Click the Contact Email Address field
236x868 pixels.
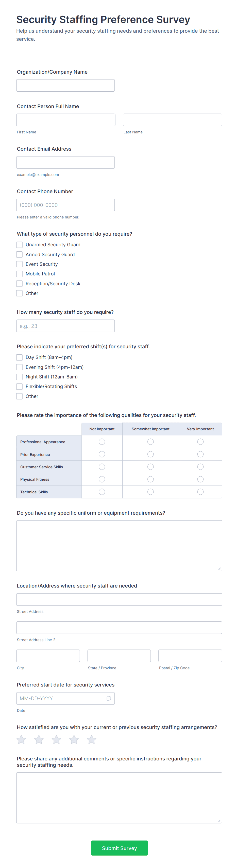point(65,163)
